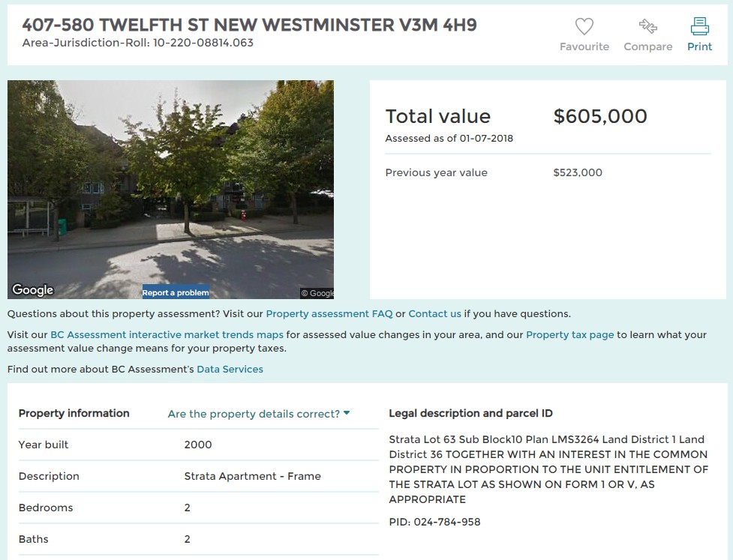Screen dimensions: 733x560
Task: Click the Google logo on street view
Action: pos(33,289)
